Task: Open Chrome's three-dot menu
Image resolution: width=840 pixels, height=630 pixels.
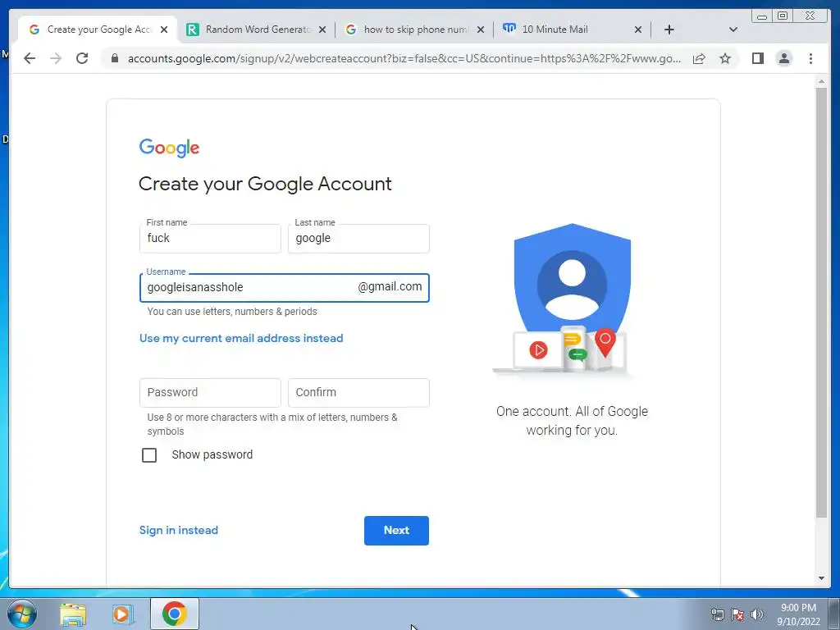Action: coord(810,58)
